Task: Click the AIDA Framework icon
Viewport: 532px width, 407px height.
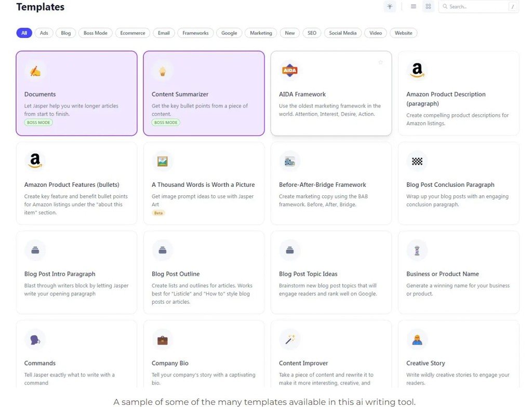Action: click(289, 71)
